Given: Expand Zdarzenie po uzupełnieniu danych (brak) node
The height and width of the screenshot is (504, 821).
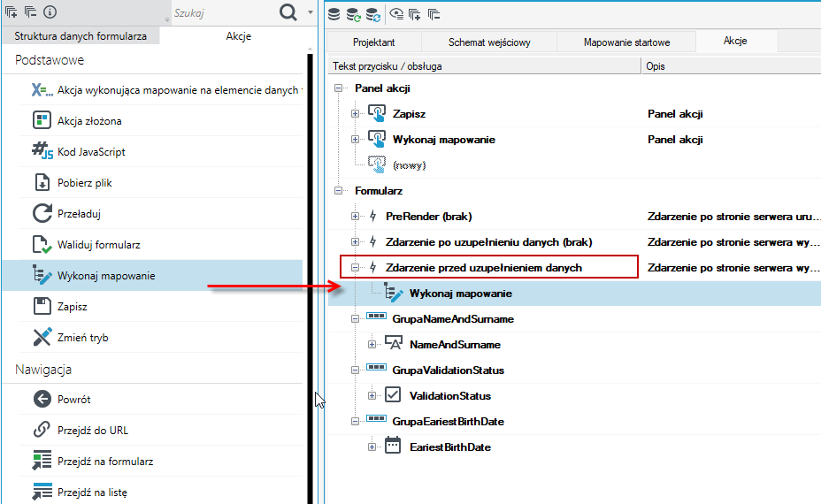Looking at the screenshot, I should [x=355, y=241].
